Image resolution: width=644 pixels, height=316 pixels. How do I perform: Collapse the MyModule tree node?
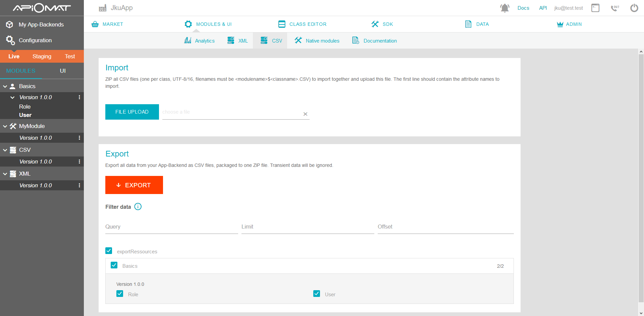pos(5,126)
